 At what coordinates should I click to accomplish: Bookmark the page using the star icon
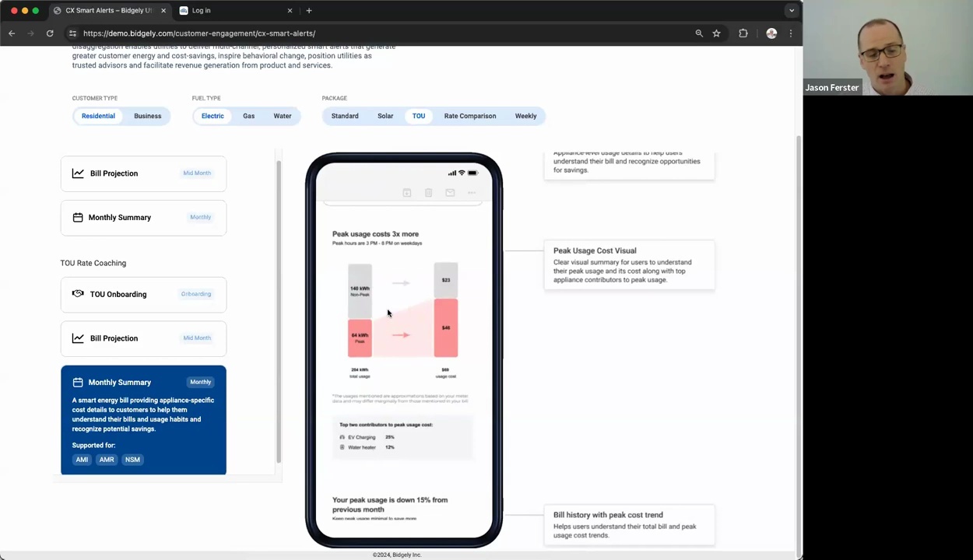(716, 33)
